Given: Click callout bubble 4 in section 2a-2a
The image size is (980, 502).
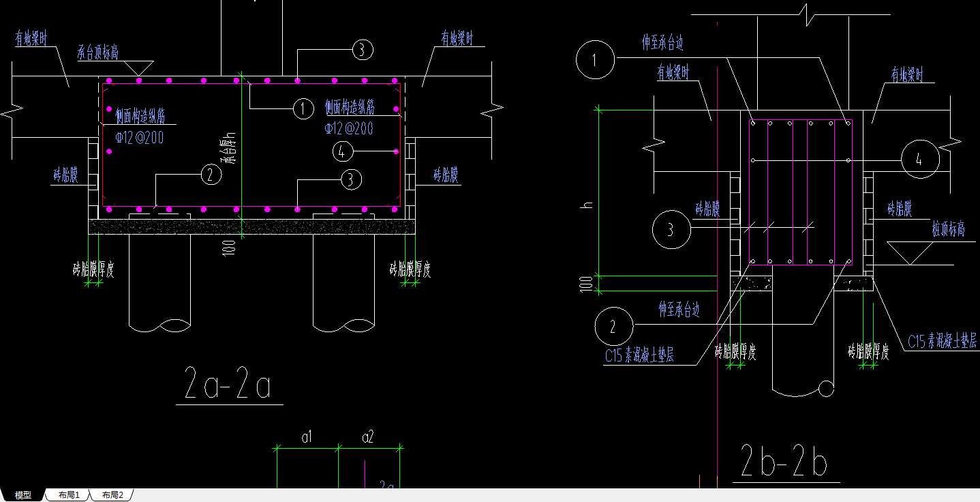Looking at the screenshot, I should click(x=343, y=150).
